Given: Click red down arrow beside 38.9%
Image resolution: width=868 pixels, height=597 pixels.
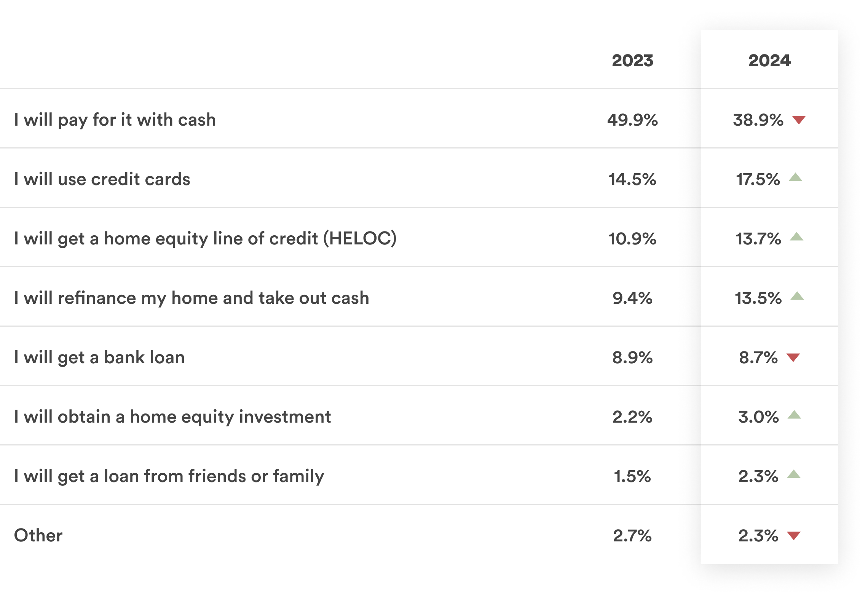Looking at the screenshot, I should click(x=799, y=120).
